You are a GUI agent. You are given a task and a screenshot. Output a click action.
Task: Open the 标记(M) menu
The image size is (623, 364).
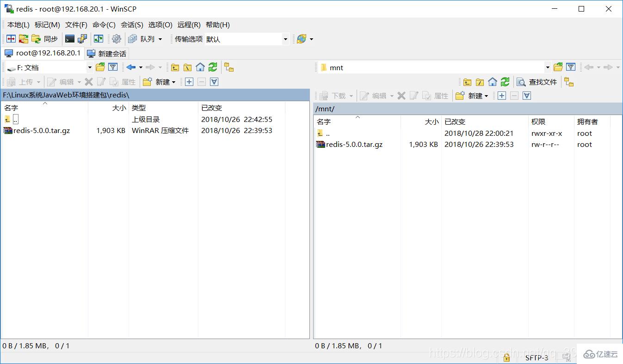(47, 25)
